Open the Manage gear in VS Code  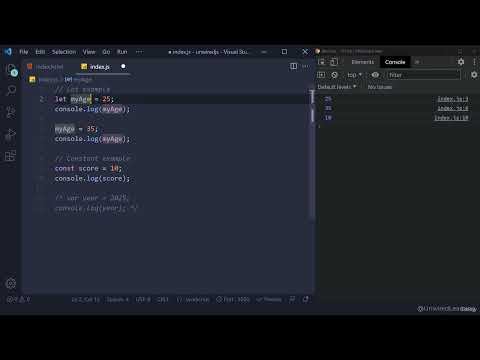point(11,283)
